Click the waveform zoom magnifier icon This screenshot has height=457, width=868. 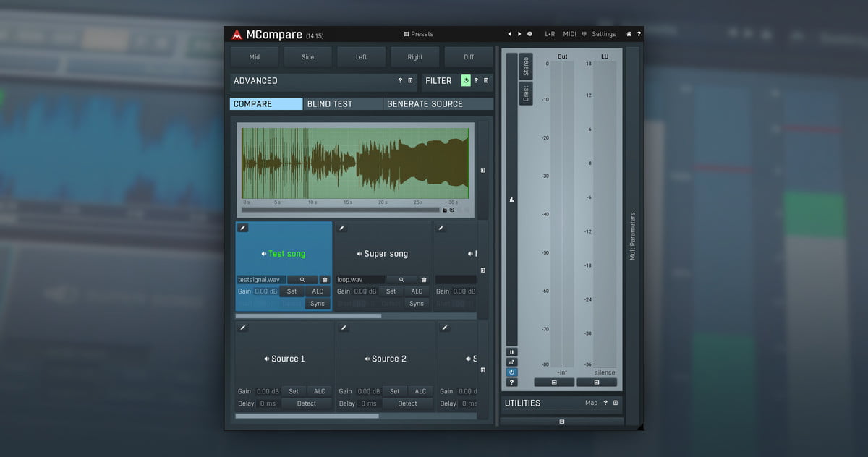point(452,210)
